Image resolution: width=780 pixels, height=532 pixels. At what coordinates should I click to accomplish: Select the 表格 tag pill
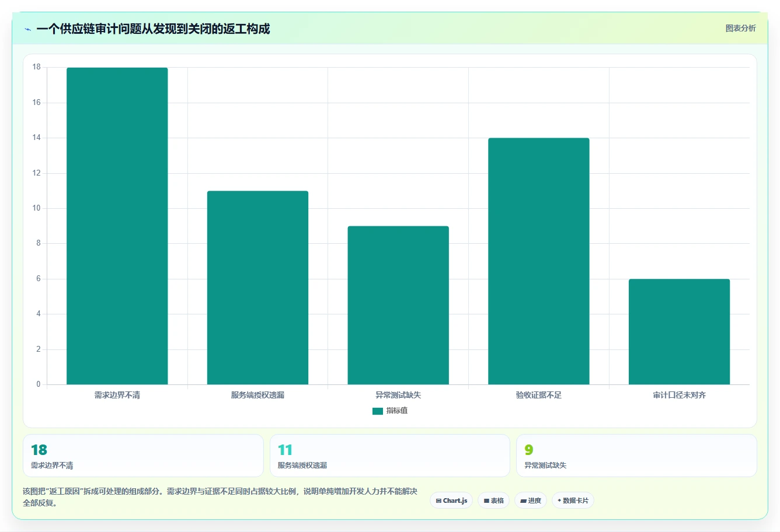coord(493,501)
